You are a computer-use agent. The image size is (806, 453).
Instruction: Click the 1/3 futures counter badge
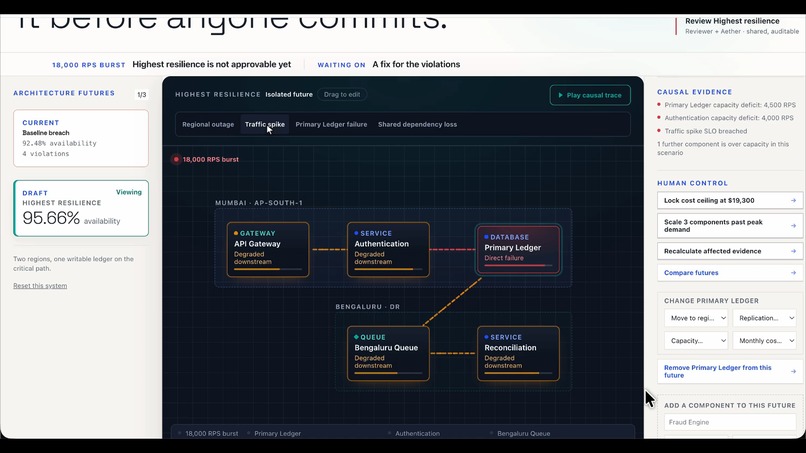click(141, 95)
